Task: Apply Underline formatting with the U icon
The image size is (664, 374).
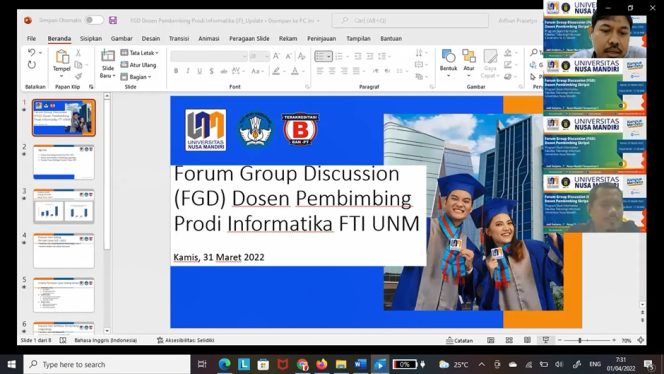Action: (199, 71)
